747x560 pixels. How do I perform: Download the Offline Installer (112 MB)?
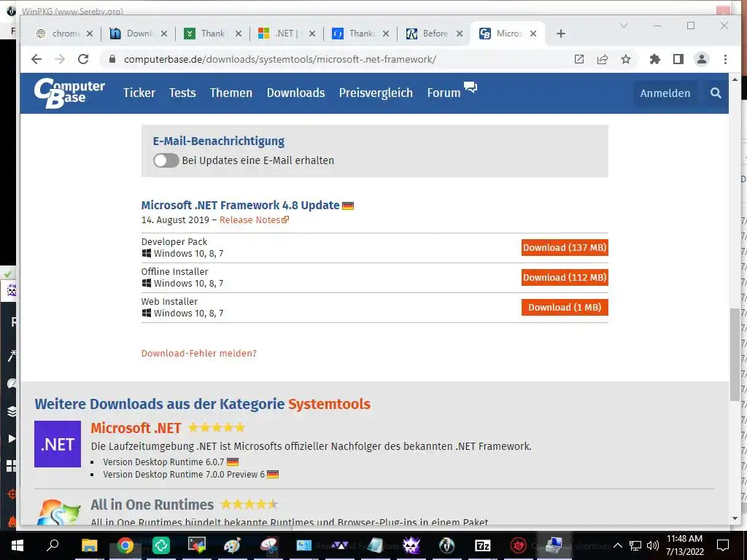(x=565, y=278)
